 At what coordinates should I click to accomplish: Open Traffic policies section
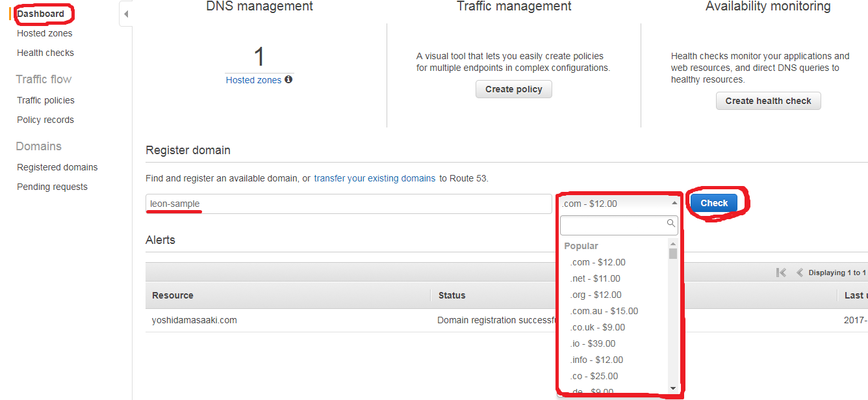(x=45, y=100)
